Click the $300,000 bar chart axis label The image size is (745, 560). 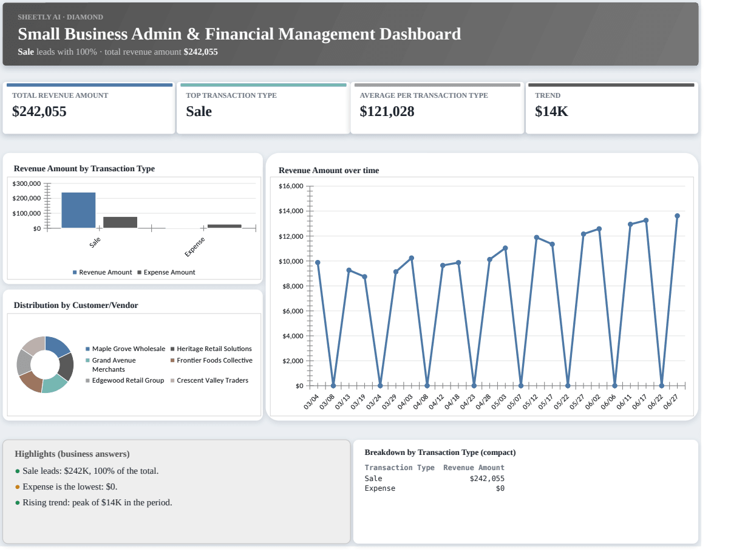pos(27,183)
